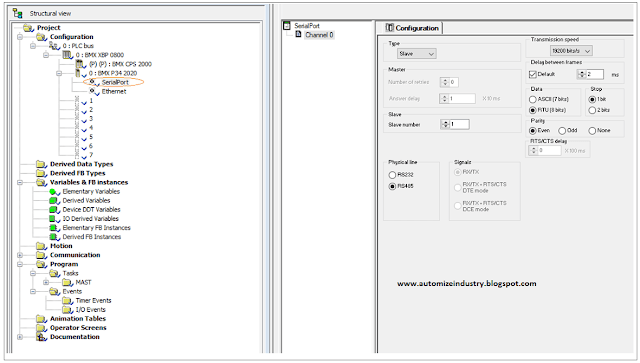
Task: Select ASCII (7 bits) data option
Action: click(x=533, y=99)
